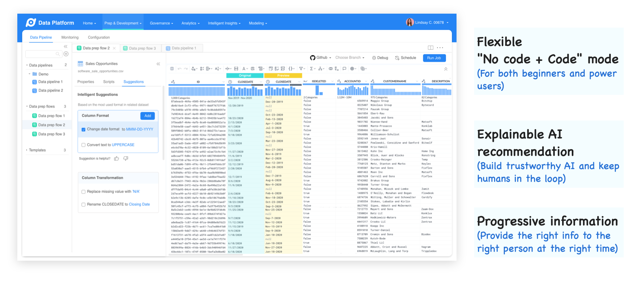Click the comment bubble toolbar icon

tap(344, 69)
